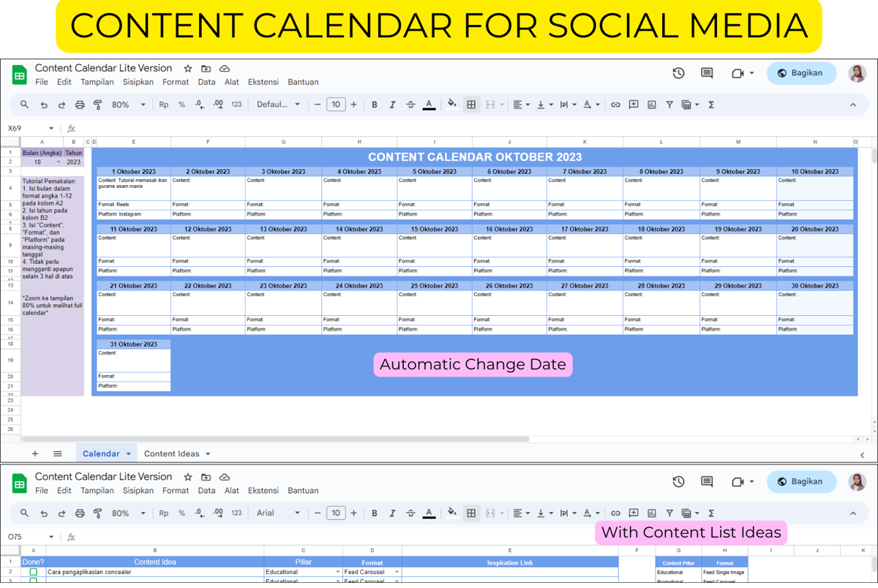Image resolution: width=878 pixels, height=588 pixels.
Task: Switch to the Content Ideas tab
Action: 172,453
